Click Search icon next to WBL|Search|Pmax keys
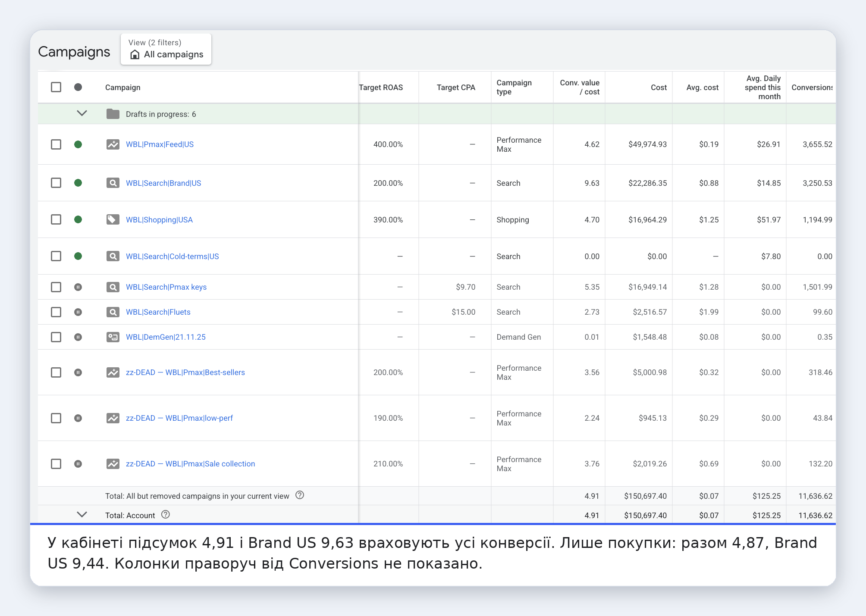The height and width of the screenshot is (616, 866). (113, 287)
